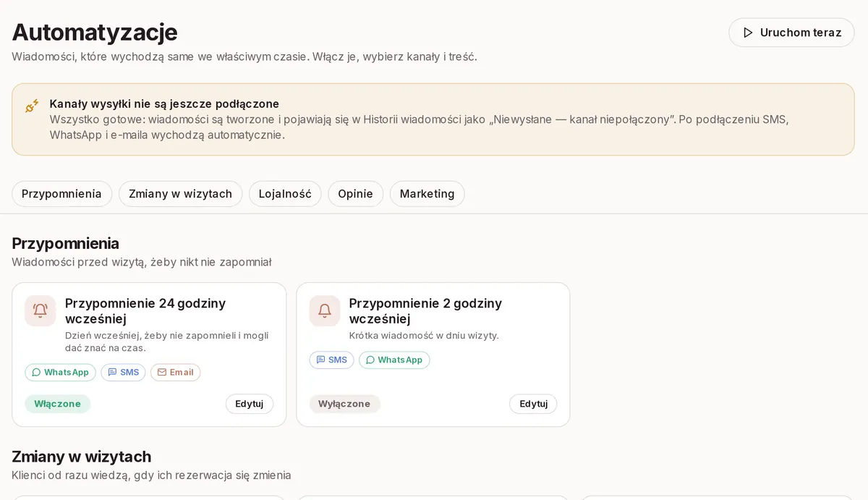
Task: Select the SMS chip on the 24 godziny card
Action: click(123, 372)
